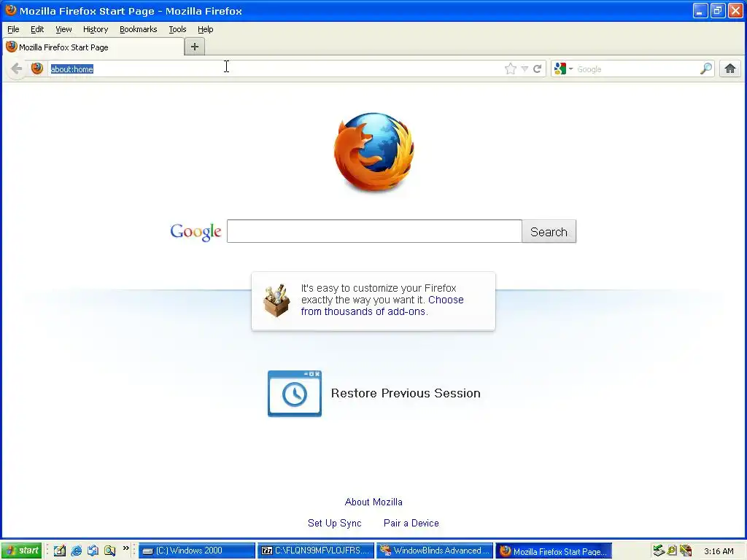
Task: Switch to 7-Zip C:\FLQN99MFVLOJFRS taskbar item
Action: coord(316,551)
